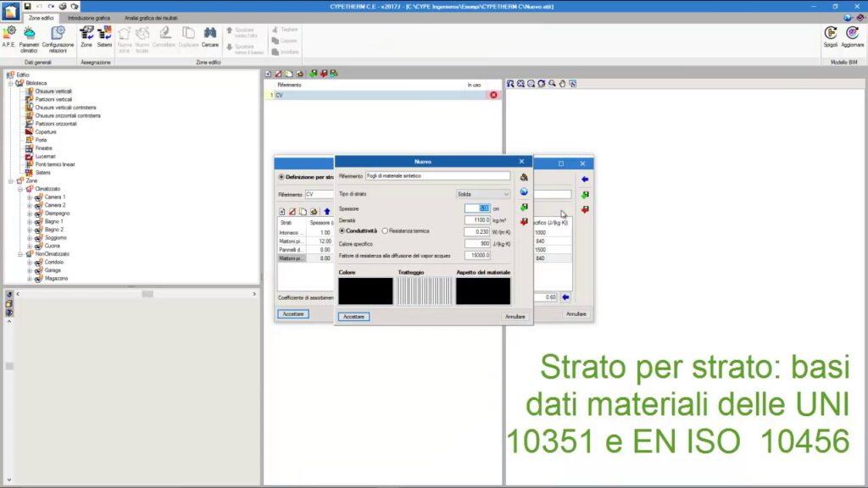The height and width of the screenshot is (488, 868).
Task: Expand the Camera 1 tree node
Action: 30,197
